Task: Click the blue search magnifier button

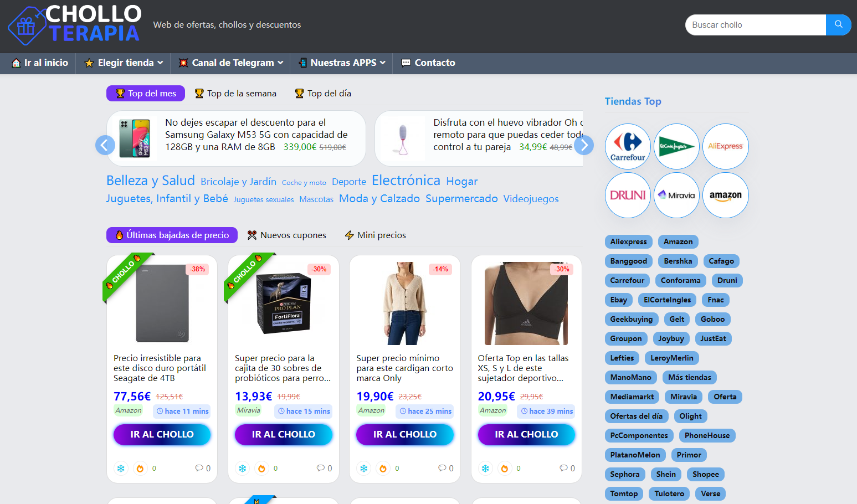Action: coord(838,25)
